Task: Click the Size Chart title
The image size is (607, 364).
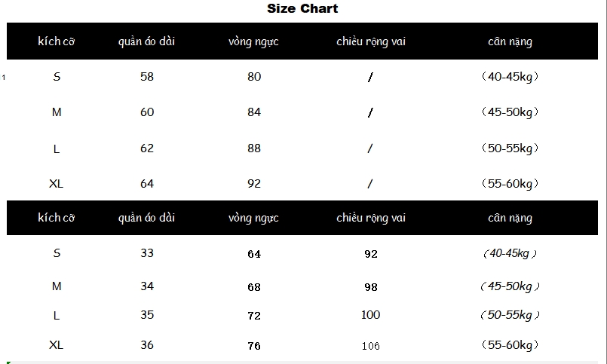Action: (302, 9)
